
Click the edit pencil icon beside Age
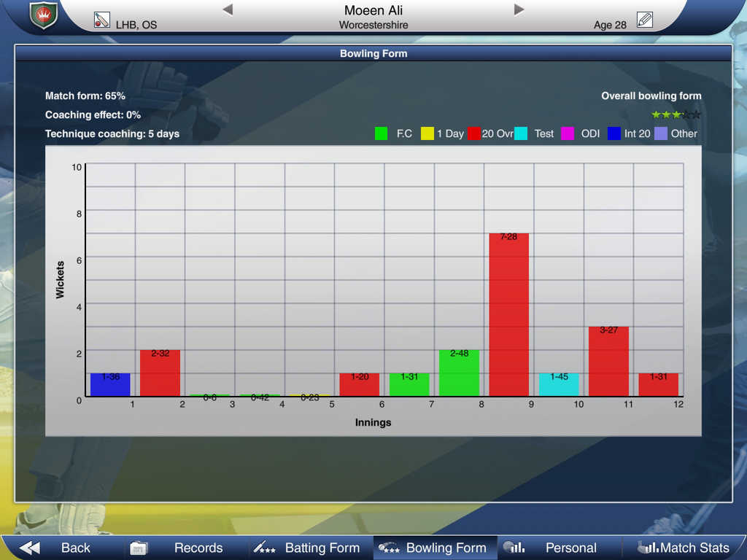click(644, 20)
